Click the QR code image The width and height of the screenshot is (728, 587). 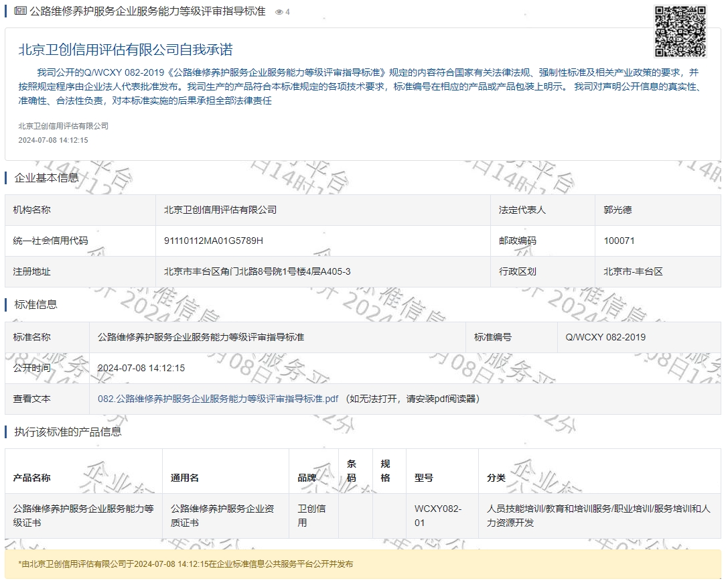pyautogui.click(x=680, y=31)
